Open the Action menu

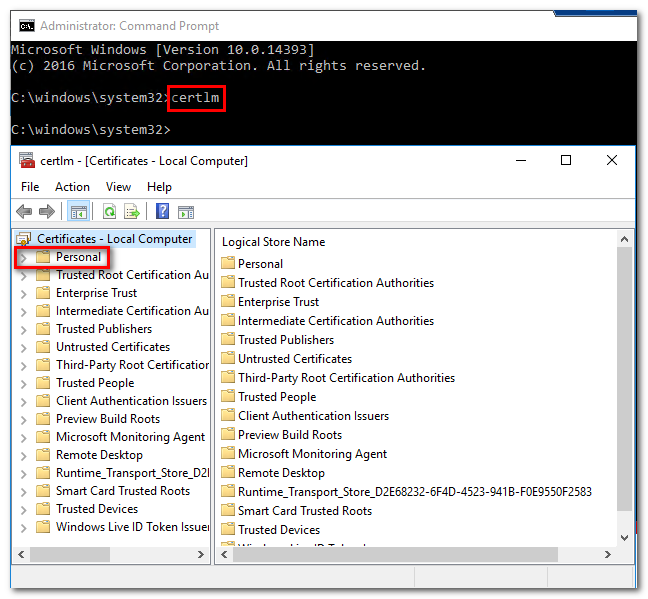coord(72,187)
